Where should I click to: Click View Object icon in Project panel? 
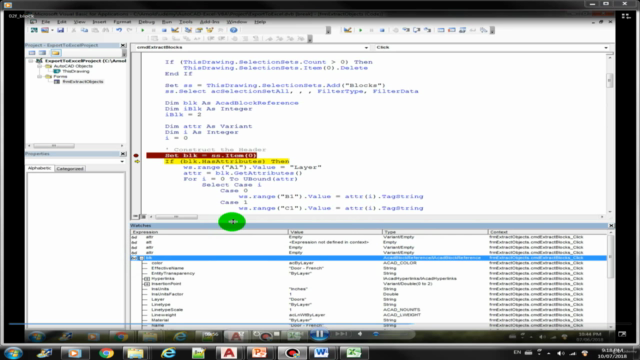pyautogui.click(x=42, y=53)
